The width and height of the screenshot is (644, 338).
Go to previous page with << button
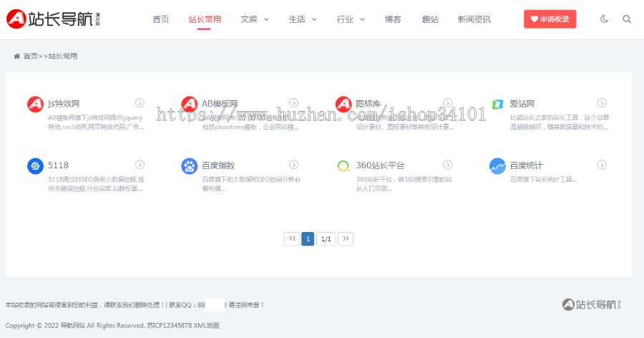[x=292, y=239]
